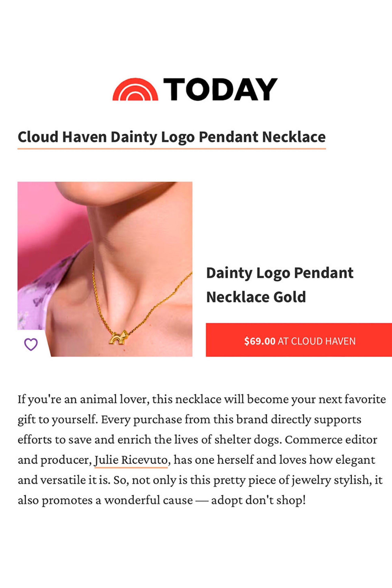Screen dimensions: 392x588
Task: Open the Julie Ricevuto author link
Action: [x=131, y=460]
